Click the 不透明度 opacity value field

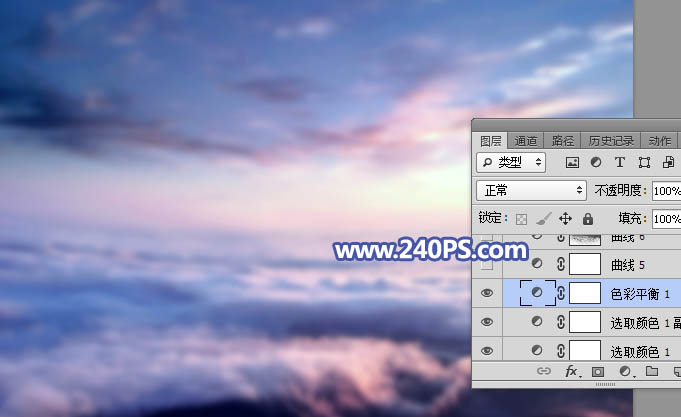point(667,191)
